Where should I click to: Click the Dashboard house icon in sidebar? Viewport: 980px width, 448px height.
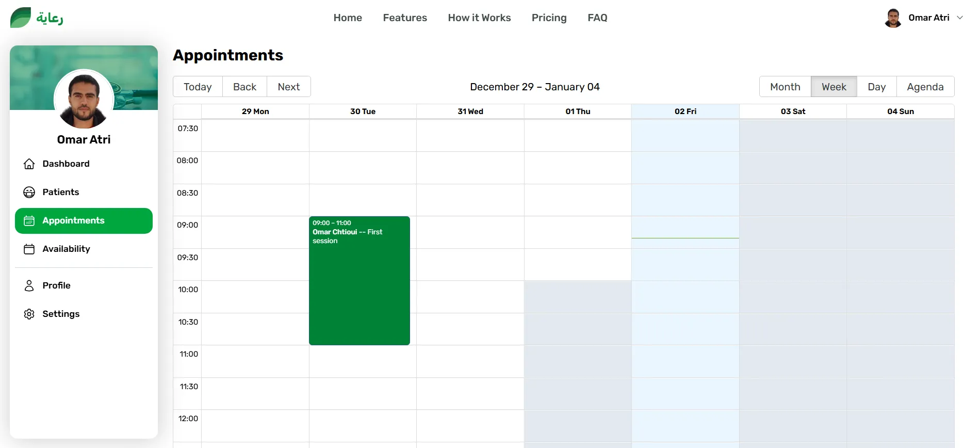29,164
